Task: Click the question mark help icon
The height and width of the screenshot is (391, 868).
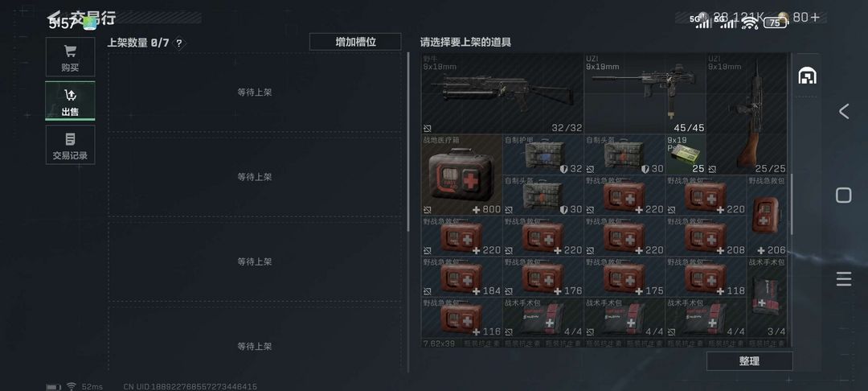Action: click(178, 43)
